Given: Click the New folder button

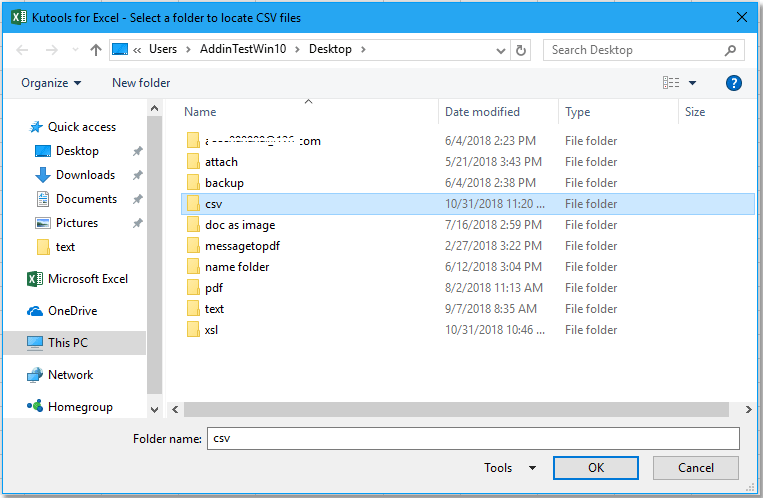Looking at the screenshot, I should point(141,83).
